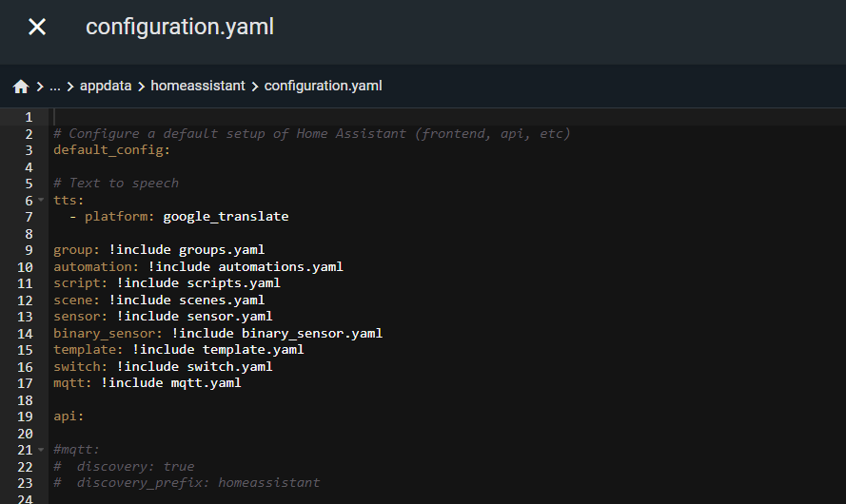Open the homeassistant breadcrumb folder
This screenshot has width=846, height=504.
pos(198,86)
